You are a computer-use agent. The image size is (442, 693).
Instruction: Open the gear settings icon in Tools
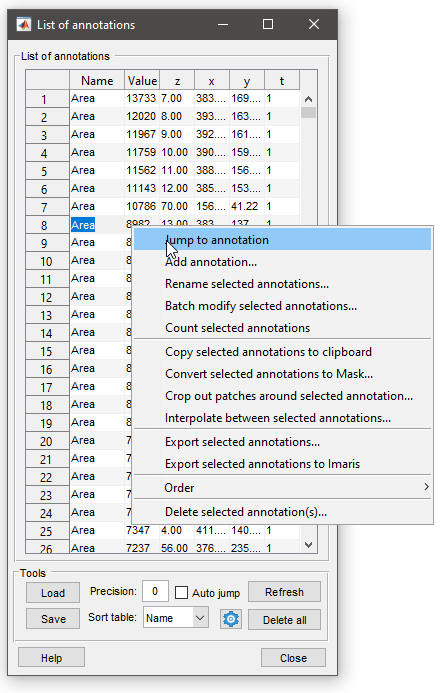click(231, 619)
